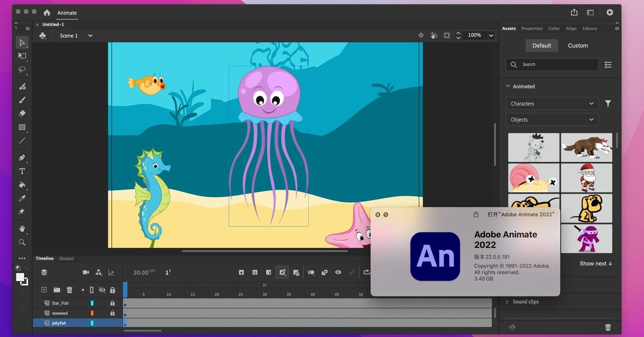The height and width of the screenshot is (337, 644).
Task: Click the layer parenting view icon
Action: (x=99, y=272)
